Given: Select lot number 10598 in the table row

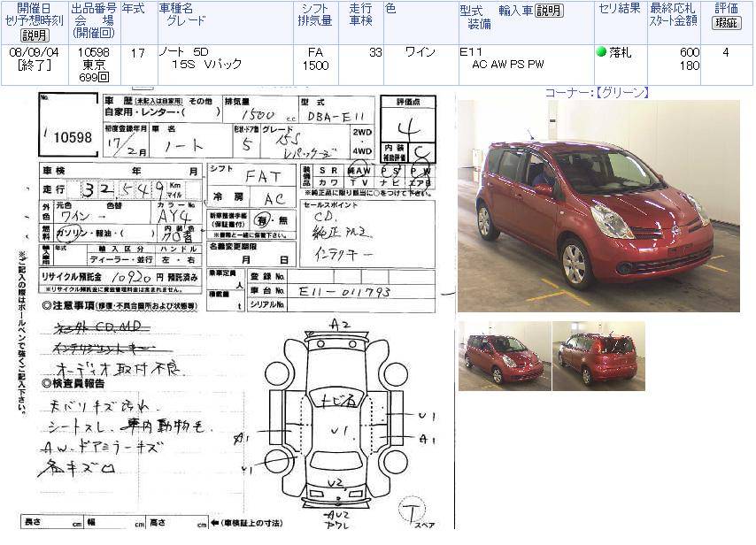Looking at the screenshot, I should (x=94, y=52).
